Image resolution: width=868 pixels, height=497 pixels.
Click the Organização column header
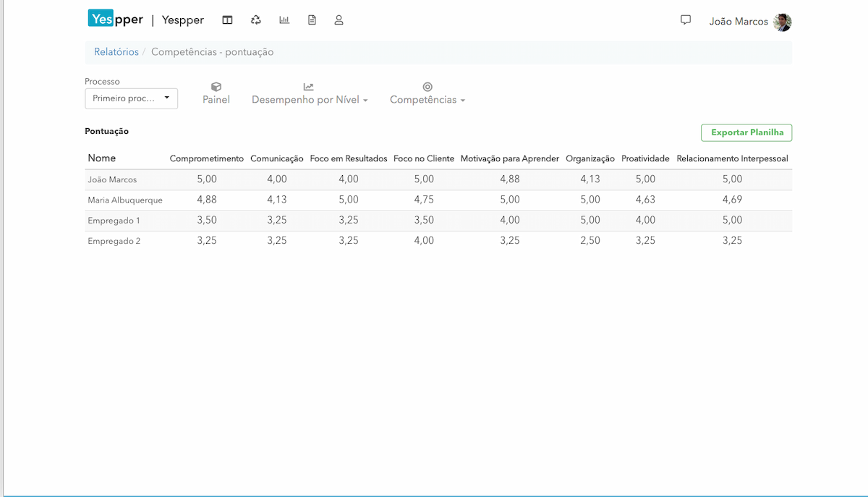590,158
